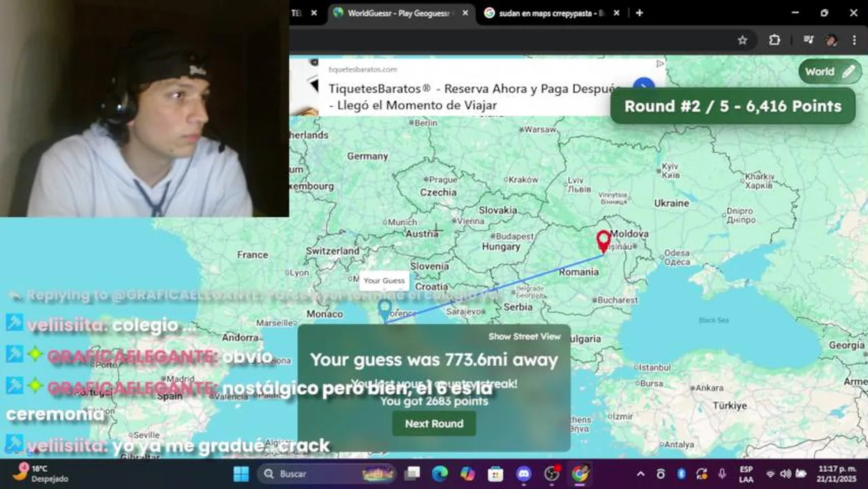This screenshot has width=868, height=489.
Task: Click the battery tray icon
Action: pyautogui.click(x=801, y=474)
